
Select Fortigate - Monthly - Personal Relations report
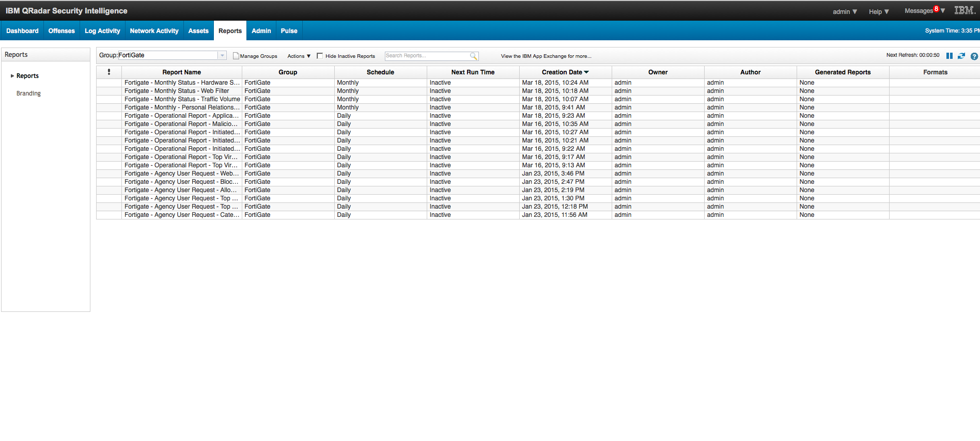(x=538, y=107)
